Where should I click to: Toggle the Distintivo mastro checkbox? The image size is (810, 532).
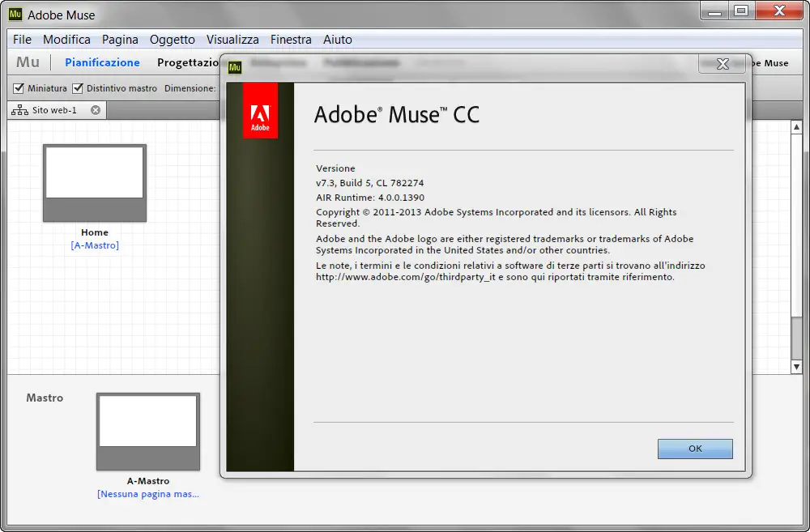click(x=78, y=88)
